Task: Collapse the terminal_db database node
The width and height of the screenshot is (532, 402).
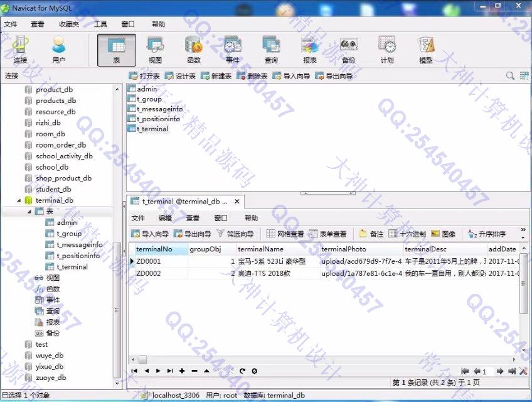Action: click(x=19, y=201)
